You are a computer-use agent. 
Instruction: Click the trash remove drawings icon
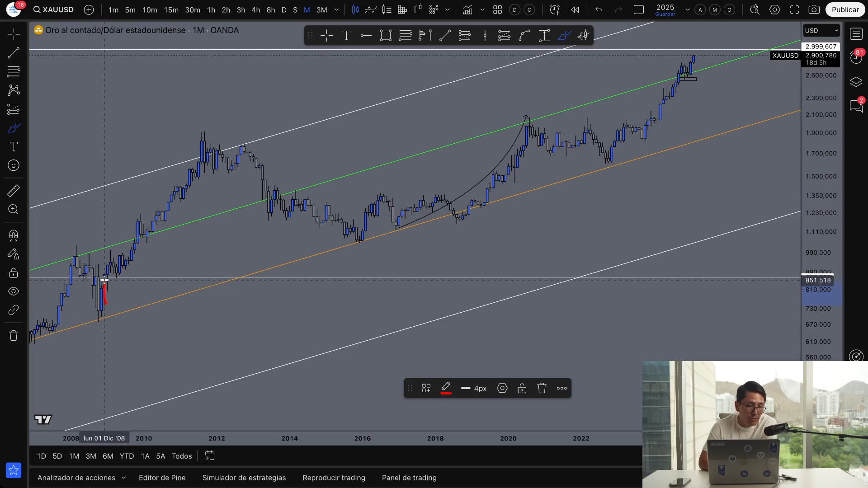[x=14, y=336]
